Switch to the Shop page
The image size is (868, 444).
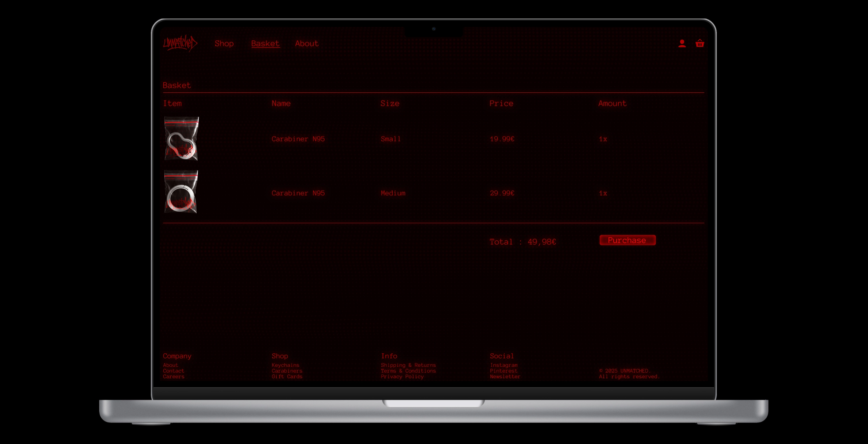(224, 43)
